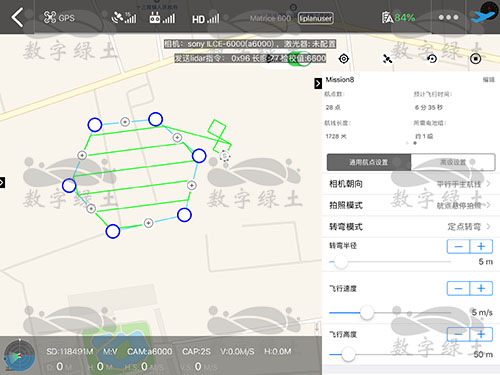This screenshot has width=500, height=375.
Task: Center map with the crosshair locate icon
Action: [x=344, y=59]
